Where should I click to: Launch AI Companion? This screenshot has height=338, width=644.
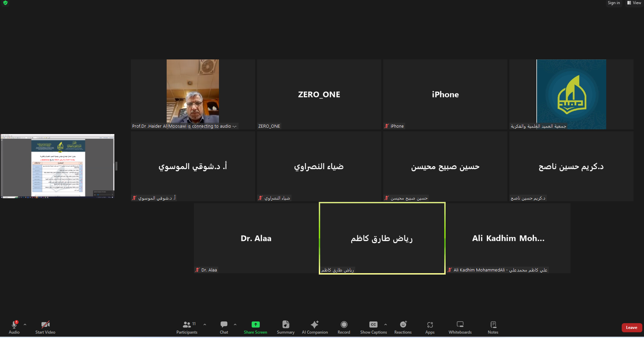pos(314,325)
